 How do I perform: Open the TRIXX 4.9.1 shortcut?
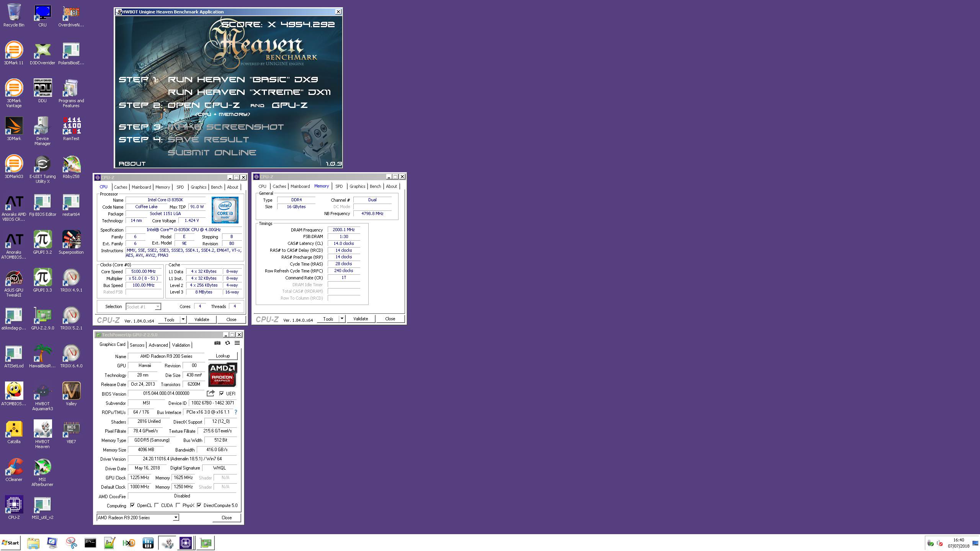coord(71,280)
